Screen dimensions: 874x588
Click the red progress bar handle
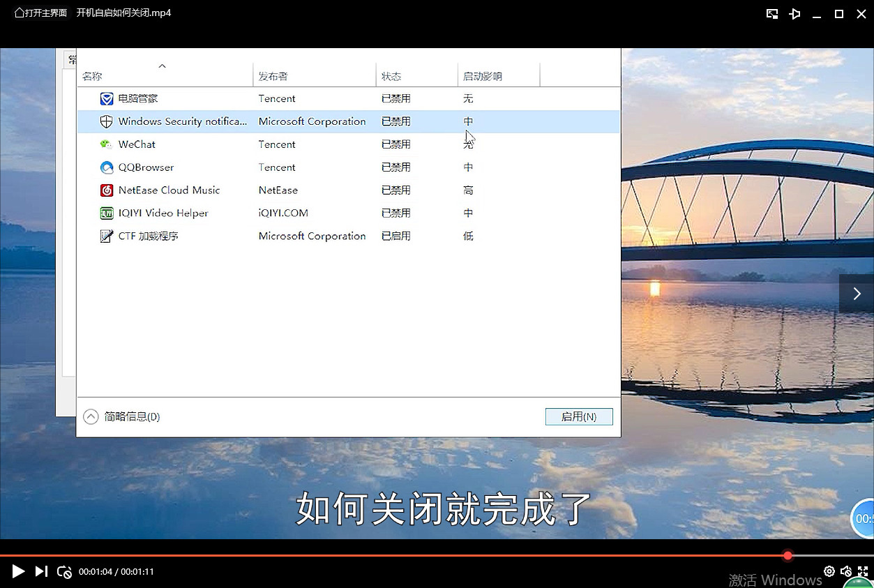(x=788, y=556)
